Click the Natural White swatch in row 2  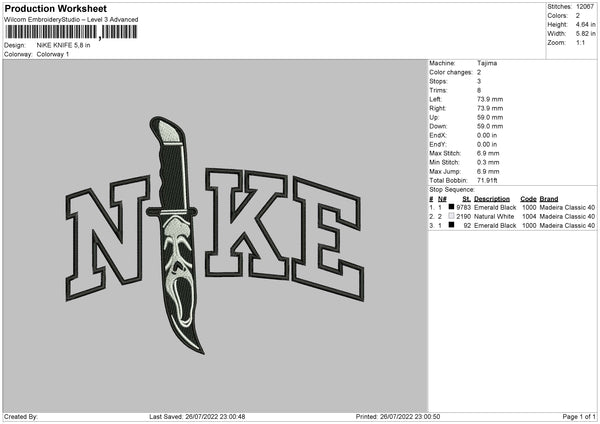[451, 216]
